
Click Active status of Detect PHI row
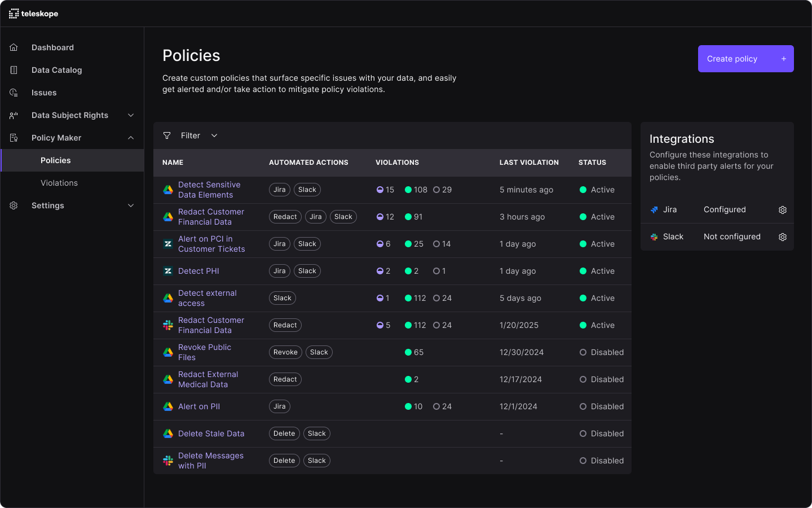[x=597, y=271]
